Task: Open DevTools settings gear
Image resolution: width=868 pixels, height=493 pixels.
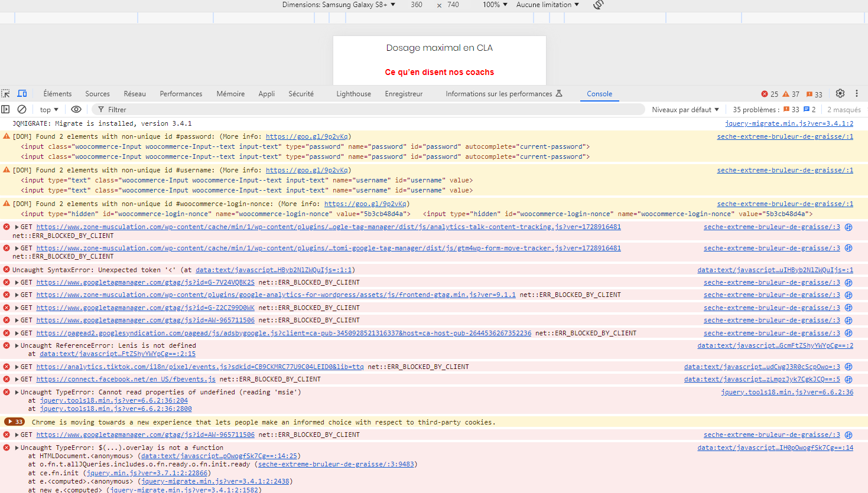Action: (x=840, y=93)
